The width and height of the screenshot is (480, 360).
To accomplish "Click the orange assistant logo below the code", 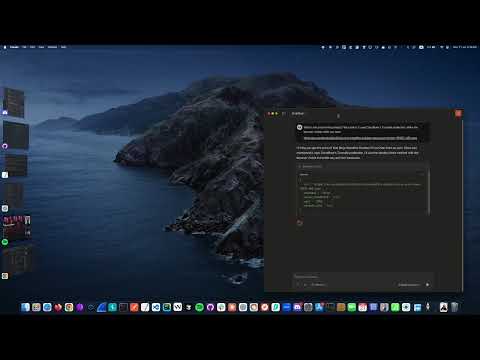I will pos(299,223).
